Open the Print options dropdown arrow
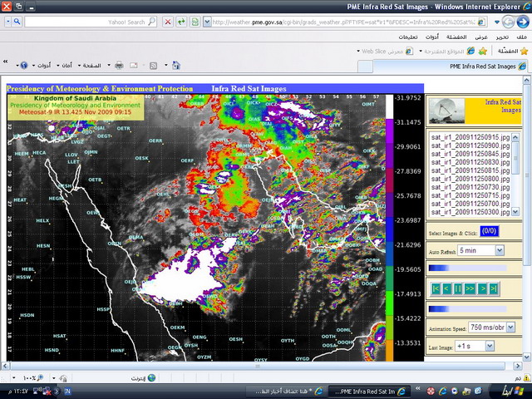The height and width of the screenshot is (399, 532). [x=109, y=65]
